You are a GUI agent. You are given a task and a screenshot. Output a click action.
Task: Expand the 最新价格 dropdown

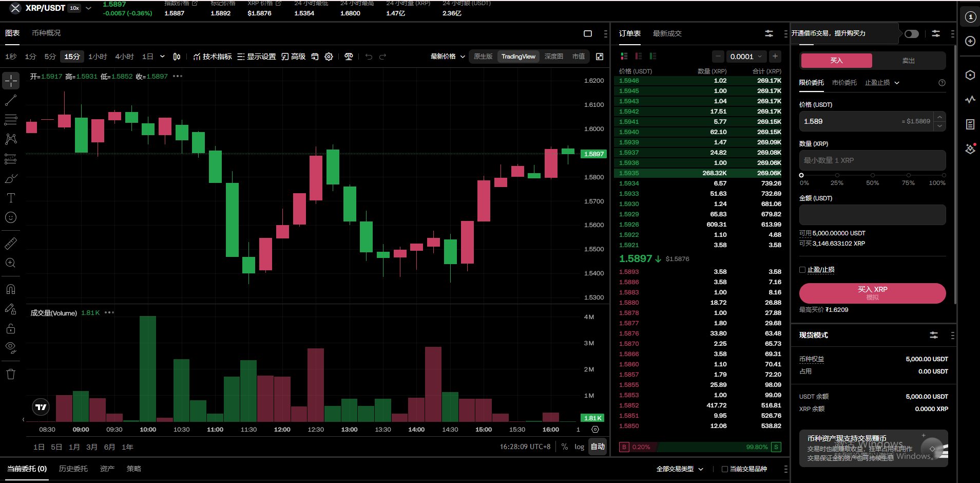(x=448, y=57)
